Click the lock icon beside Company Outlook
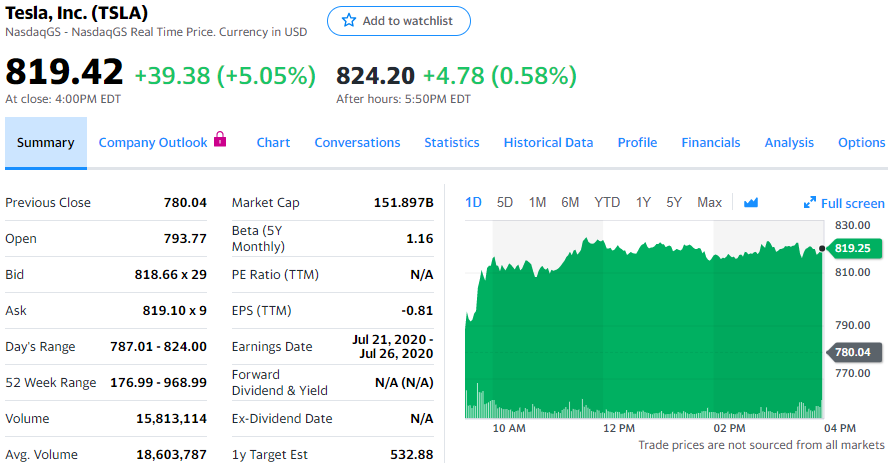888x463 pixels. tap(221, 141)
